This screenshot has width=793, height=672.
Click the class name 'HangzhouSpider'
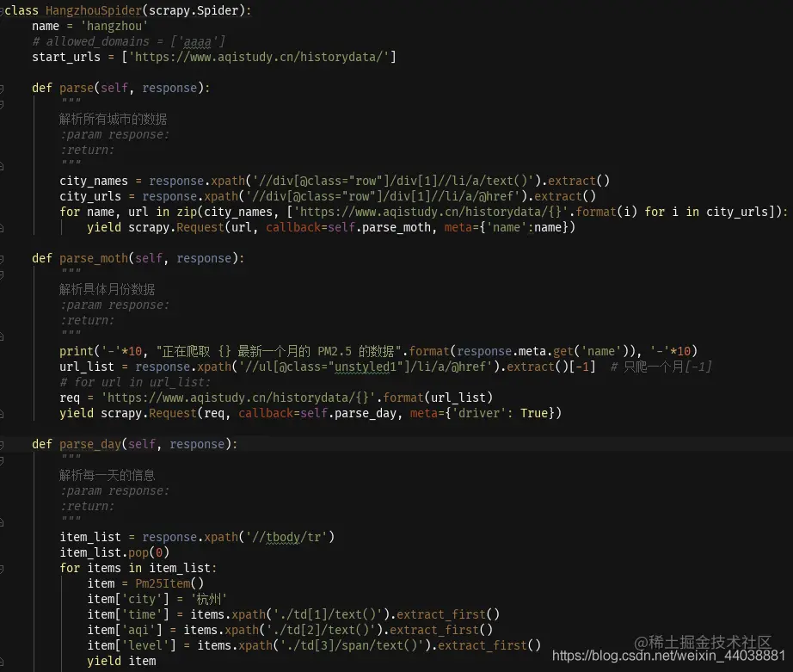(94, 10)
